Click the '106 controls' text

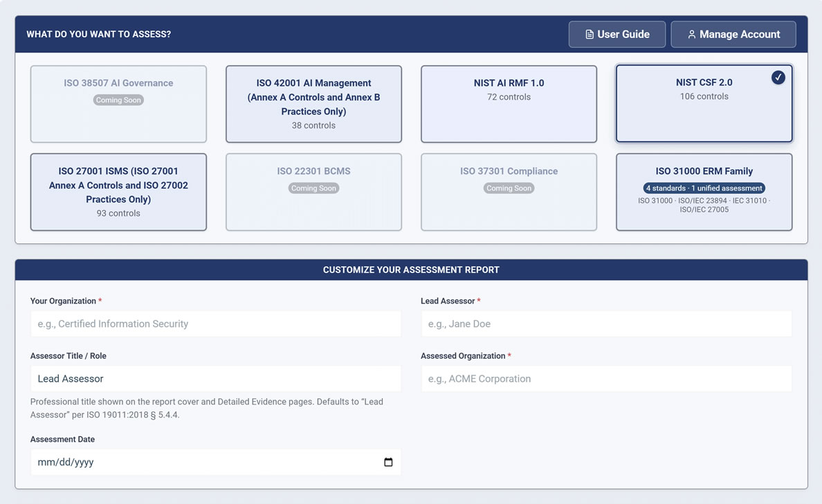coord(704,96)
